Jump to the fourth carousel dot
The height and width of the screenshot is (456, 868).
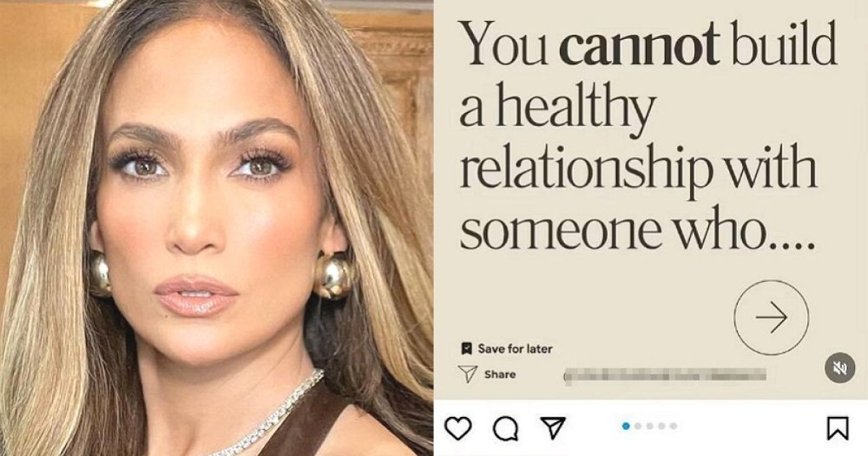click(661, 426)
